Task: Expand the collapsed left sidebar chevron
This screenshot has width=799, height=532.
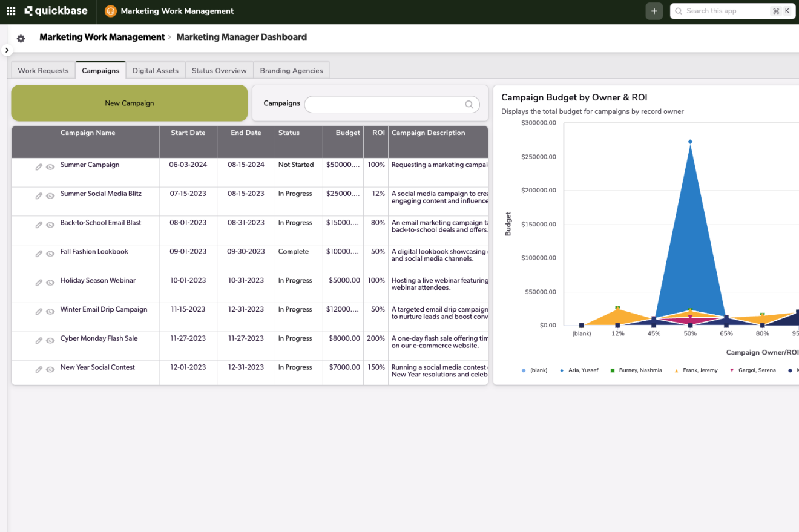Action: pyautogui.click(x=7, y=50)
